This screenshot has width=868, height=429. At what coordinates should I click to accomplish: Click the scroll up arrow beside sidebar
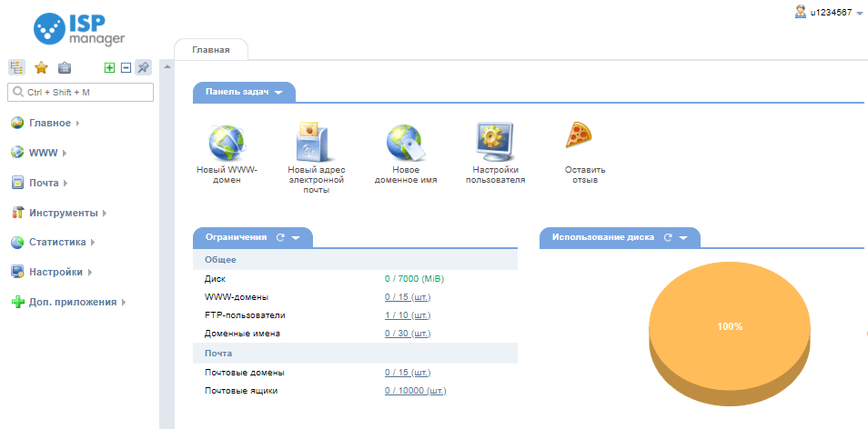(167, 67)
